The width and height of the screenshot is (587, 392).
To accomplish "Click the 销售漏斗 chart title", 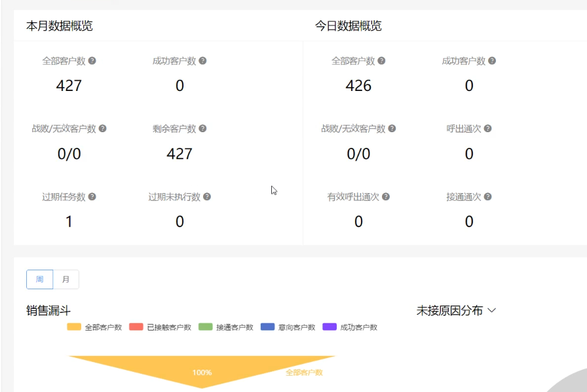I will pyautogui.click(x=48, y=310).
